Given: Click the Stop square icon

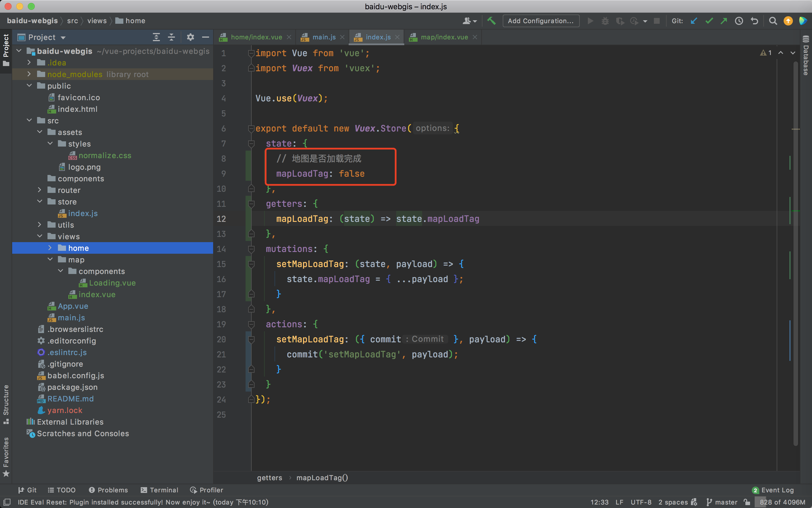Looking at the screenshot, I should [656, 21].
